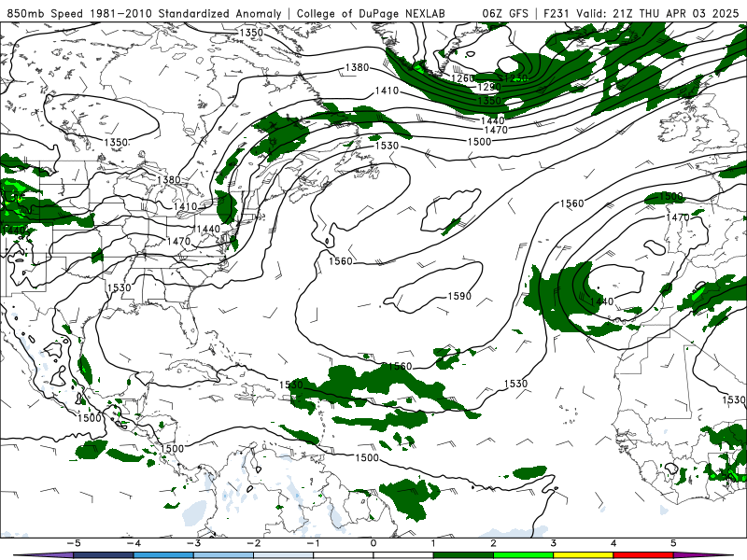This screenshot has height=560, width=747.
Task: Click the 1530 label over the southeastern United States
Action: click(120, 287)
